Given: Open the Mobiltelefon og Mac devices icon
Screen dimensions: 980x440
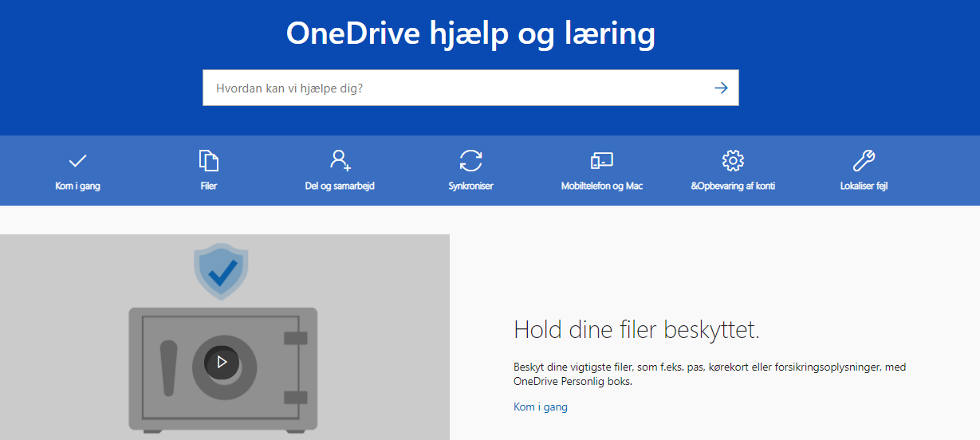Looking at the screenshot, I should point(601,161).
